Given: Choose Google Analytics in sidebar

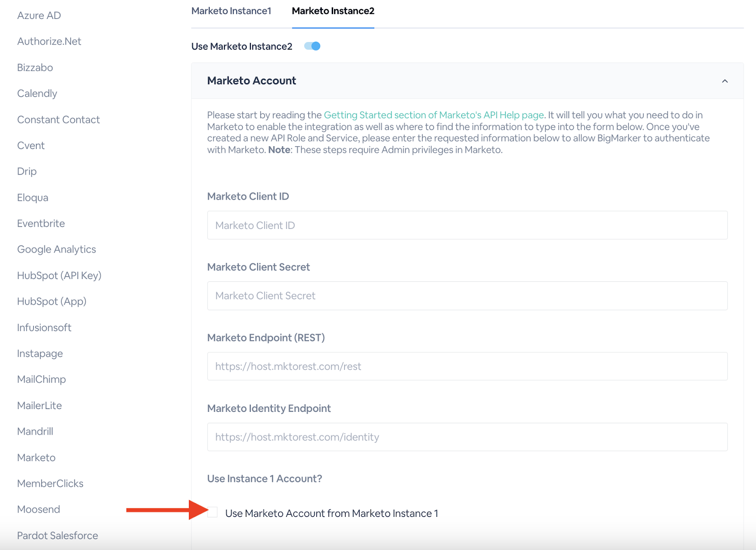Looking at the screenshot, I should click(57, 249).
